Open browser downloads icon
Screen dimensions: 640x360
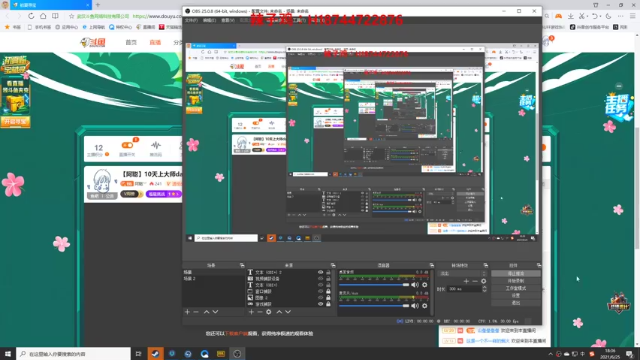[x=571, y=16]
